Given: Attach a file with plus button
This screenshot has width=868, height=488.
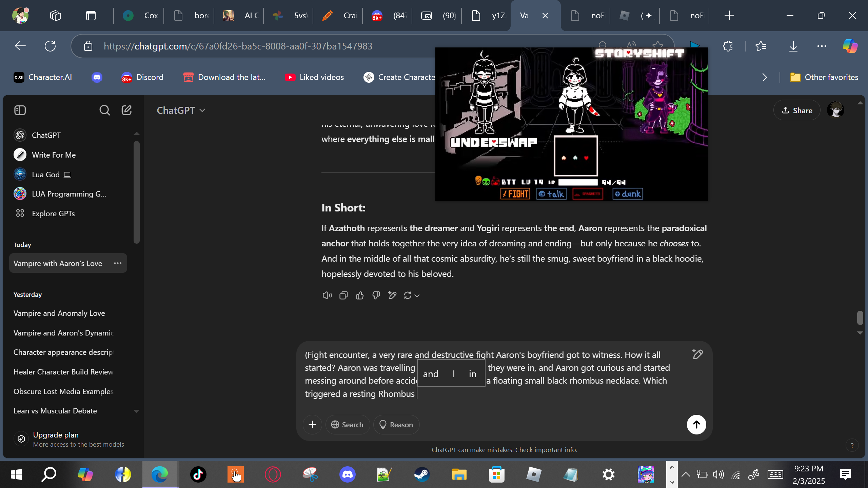Looking at the screenshot, I should [x=312, y=425].
